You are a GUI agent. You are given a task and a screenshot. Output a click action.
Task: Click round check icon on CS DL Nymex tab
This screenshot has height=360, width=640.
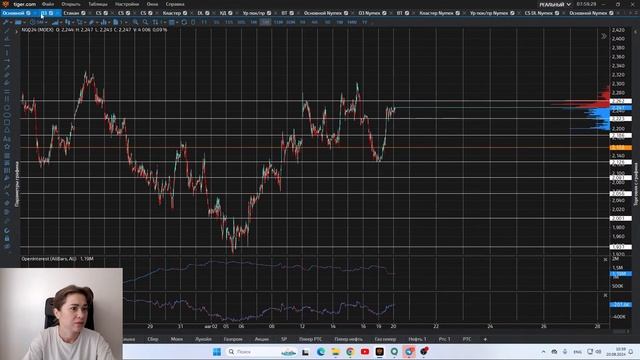point(557,13)
